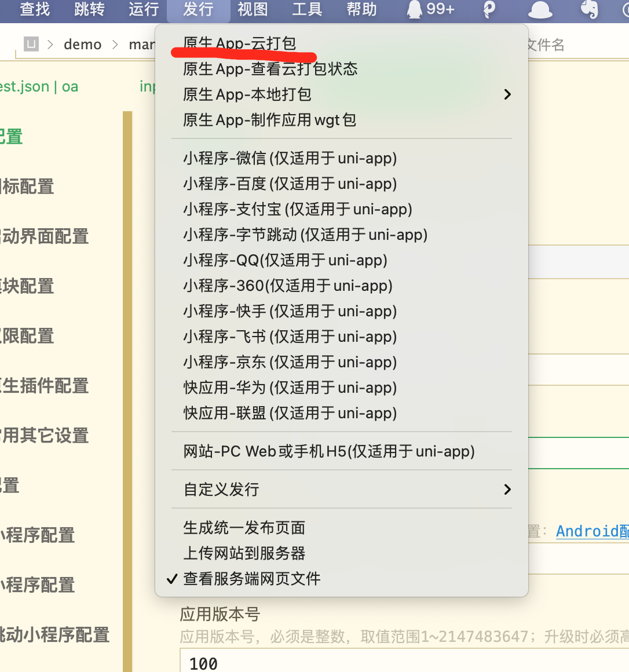This screenshot has height=672, width=629.
Task: Choose 原生App-制作应用wgt包
Action: pos(342,120)
